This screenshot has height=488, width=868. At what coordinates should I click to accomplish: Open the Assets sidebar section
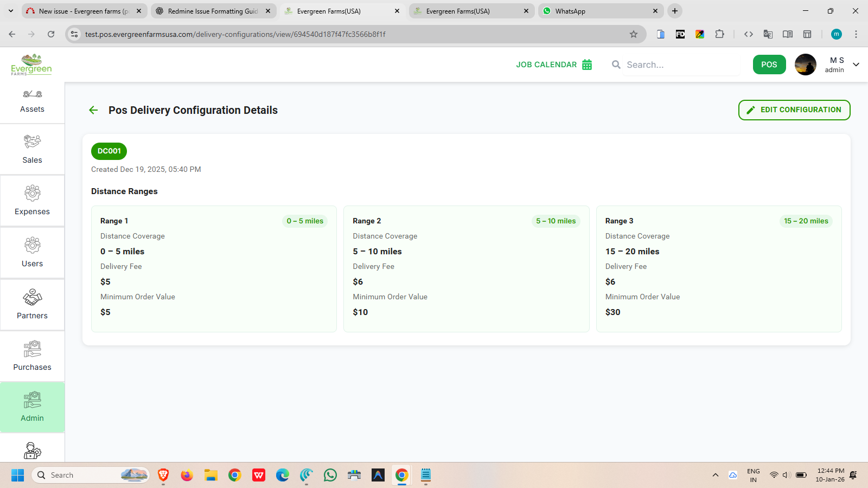[32, 101]
